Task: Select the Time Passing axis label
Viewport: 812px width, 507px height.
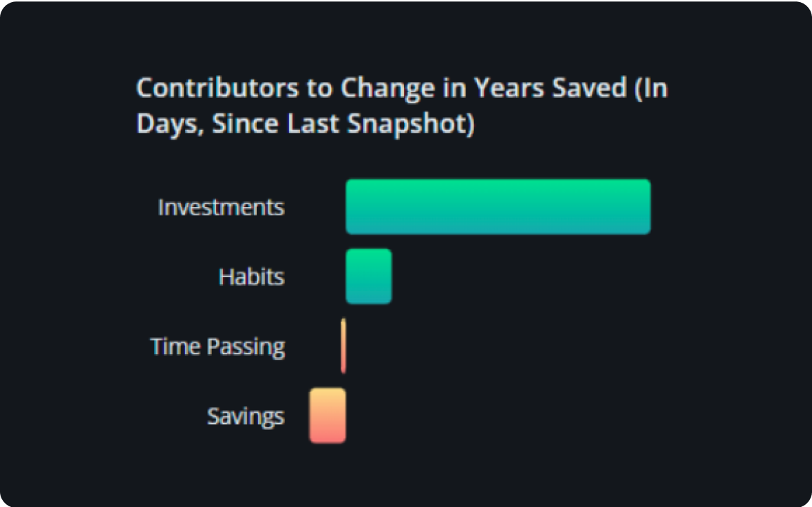Action: [217, 347]
